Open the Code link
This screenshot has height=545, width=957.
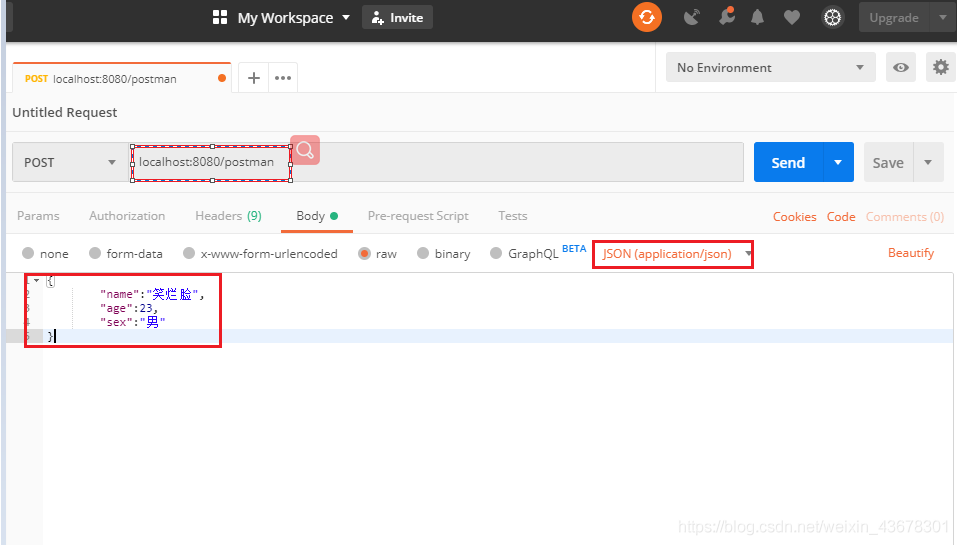click(841, 217)
